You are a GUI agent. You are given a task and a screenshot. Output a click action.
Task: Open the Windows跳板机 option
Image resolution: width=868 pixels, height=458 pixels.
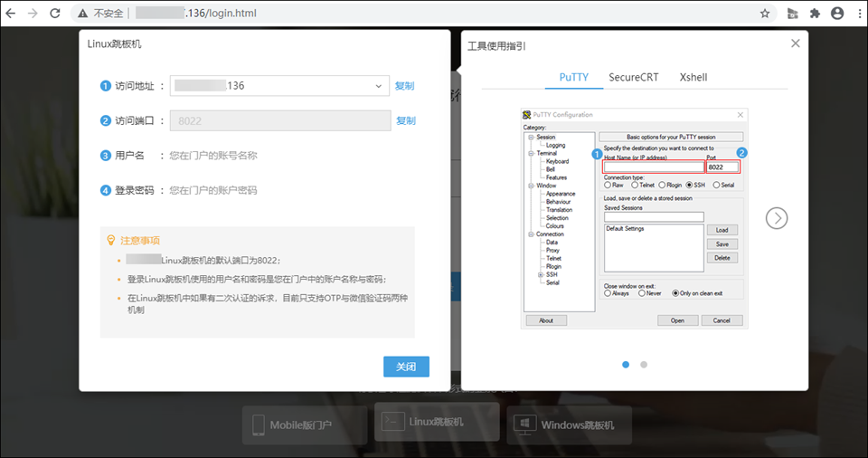point(564,425)
